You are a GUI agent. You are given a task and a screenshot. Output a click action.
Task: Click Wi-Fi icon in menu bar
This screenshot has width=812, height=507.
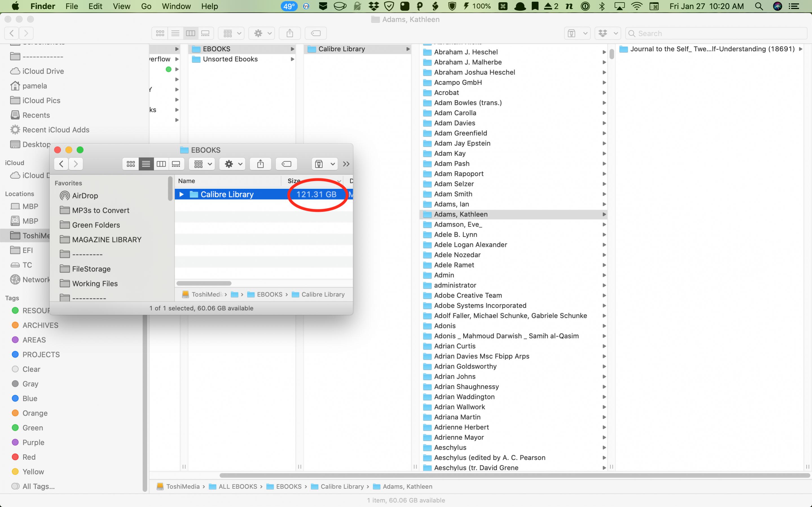[x=637, y=6]
